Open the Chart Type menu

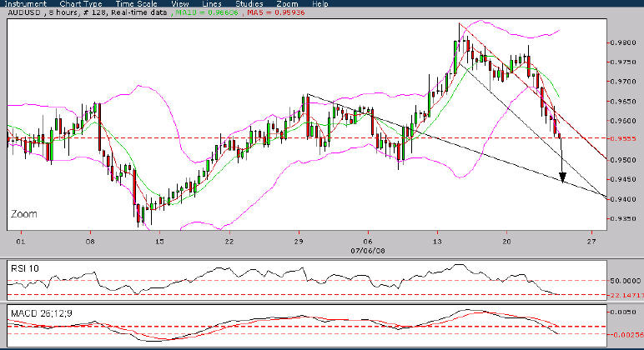click(80, 3)
